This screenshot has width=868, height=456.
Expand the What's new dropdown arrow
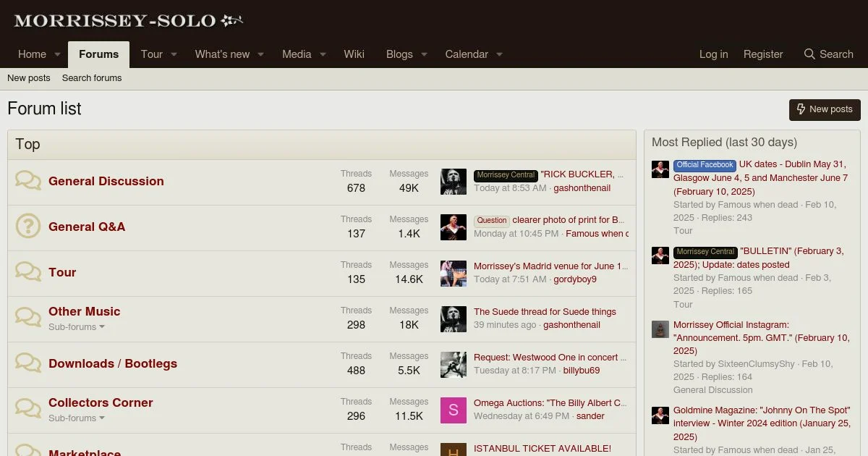261,55
